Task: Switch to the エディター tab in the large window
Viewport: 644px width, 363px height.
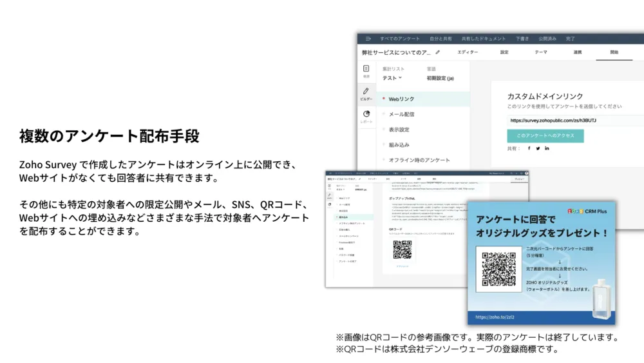Action: [x=468, y=52]
